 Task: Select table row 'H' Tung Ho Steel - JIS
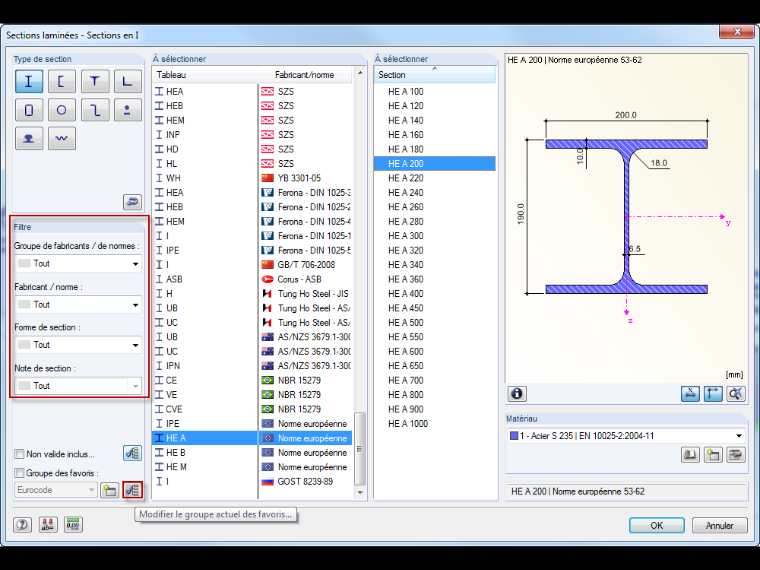point(252,294)
